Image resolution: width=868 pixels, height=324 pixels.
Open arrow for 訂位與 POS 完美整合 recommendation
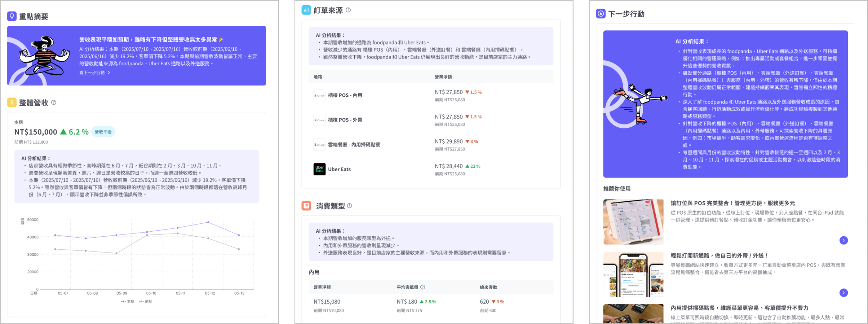click(844, 240)
